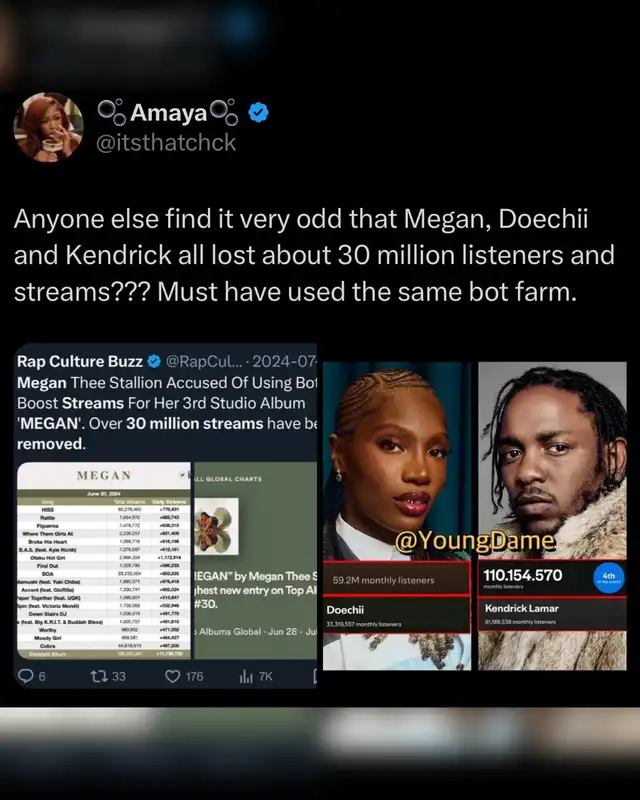640x800 pixels.
Task: Like the post with heart icon
Action: 167,677
